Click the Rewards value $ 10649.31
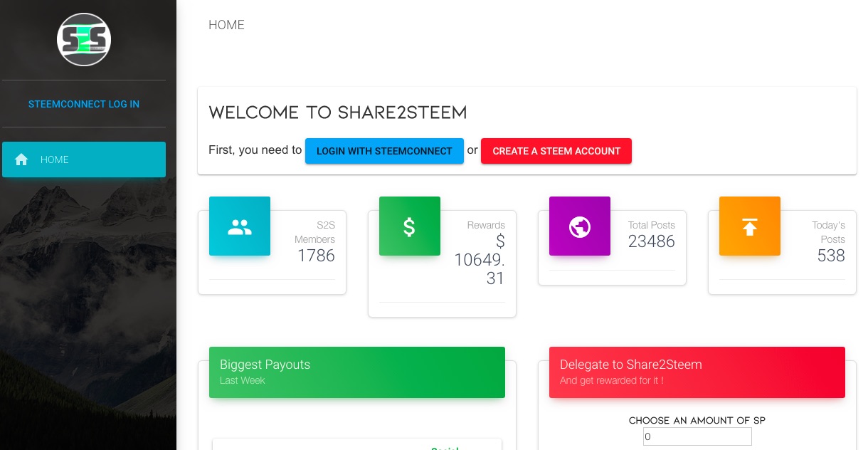Image resolution: width=868 pixels, height=450 pixels. click(480, 260)
